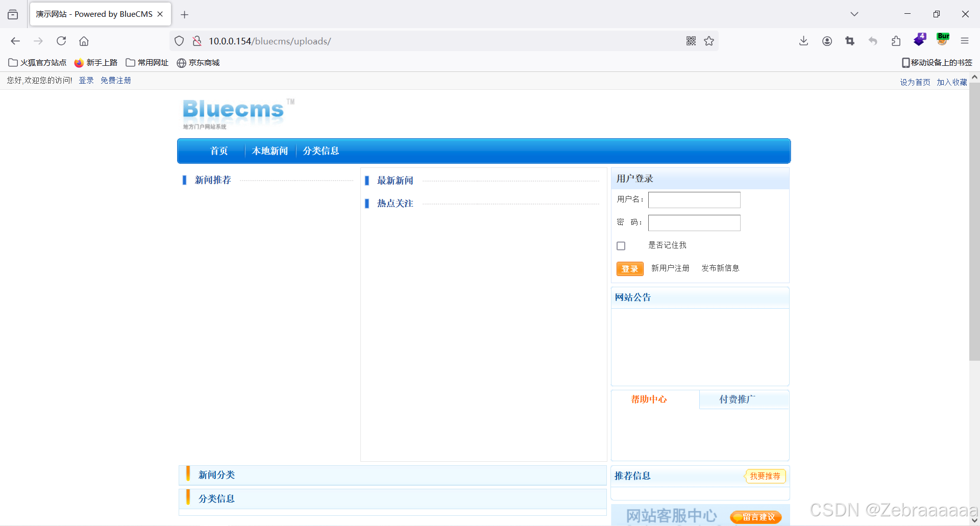
Task: Click the Forward navigation arrow
Action: (38, 41)
